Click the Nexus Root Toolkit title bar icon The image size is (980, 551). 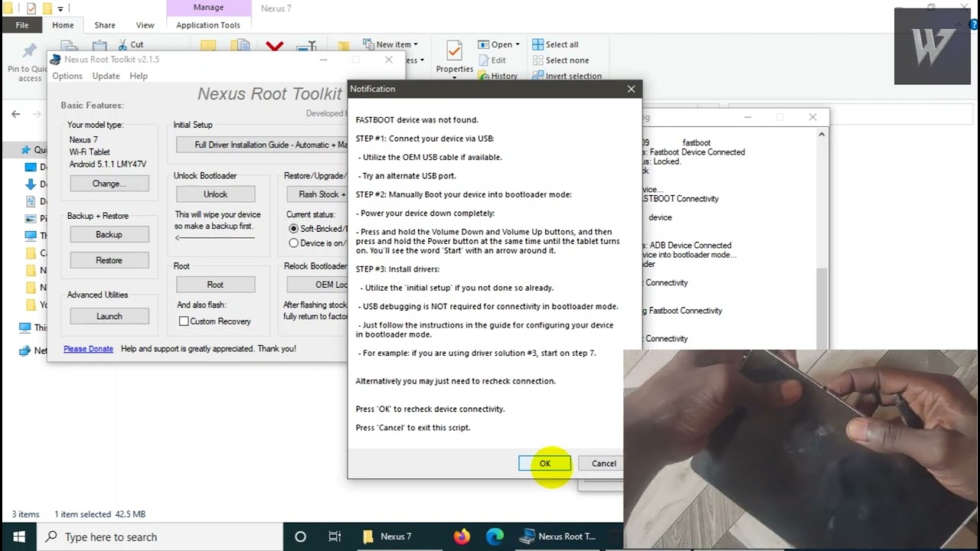pyautogui.click(x=55, y=60)
